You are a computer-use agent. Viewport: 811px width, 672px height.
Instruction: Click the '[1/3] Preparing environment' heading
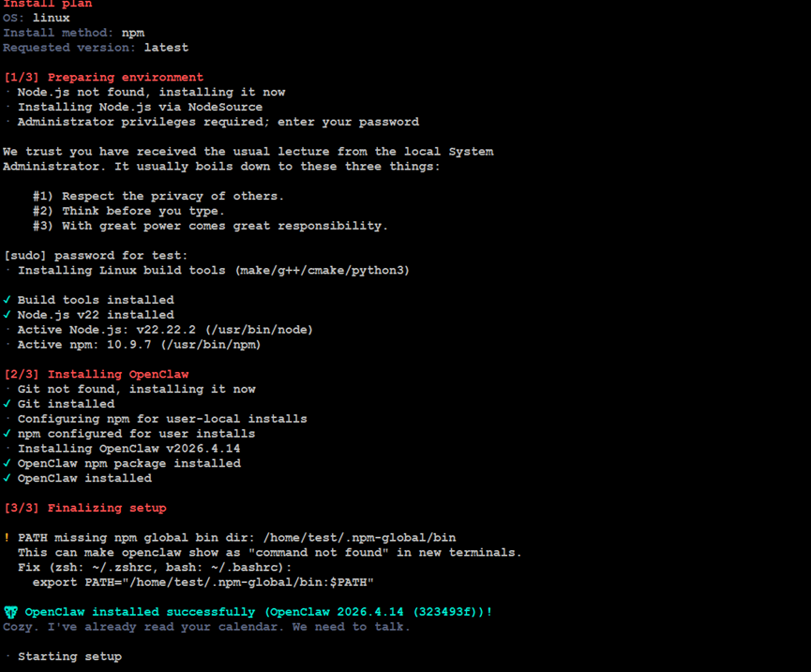103,78
